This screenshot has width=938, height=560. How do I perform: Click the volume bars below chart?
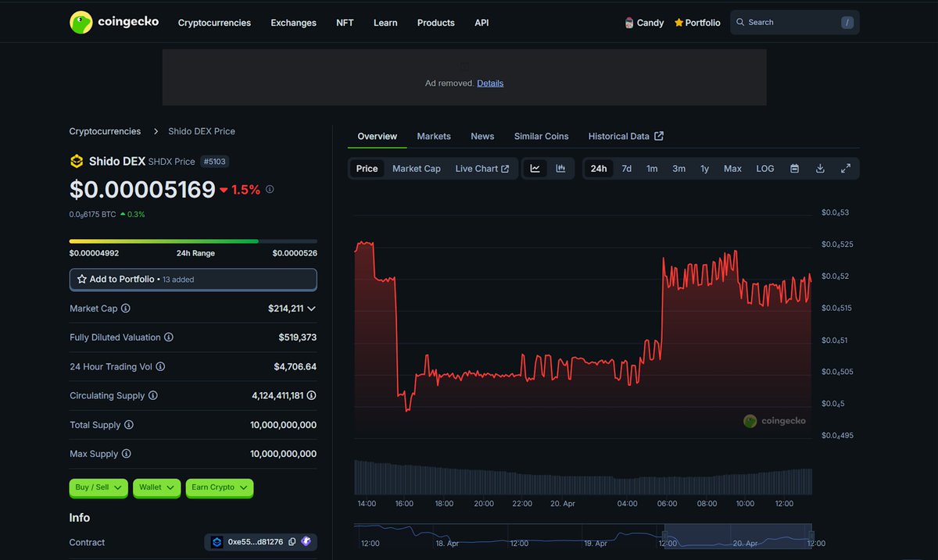click(583, 478)
